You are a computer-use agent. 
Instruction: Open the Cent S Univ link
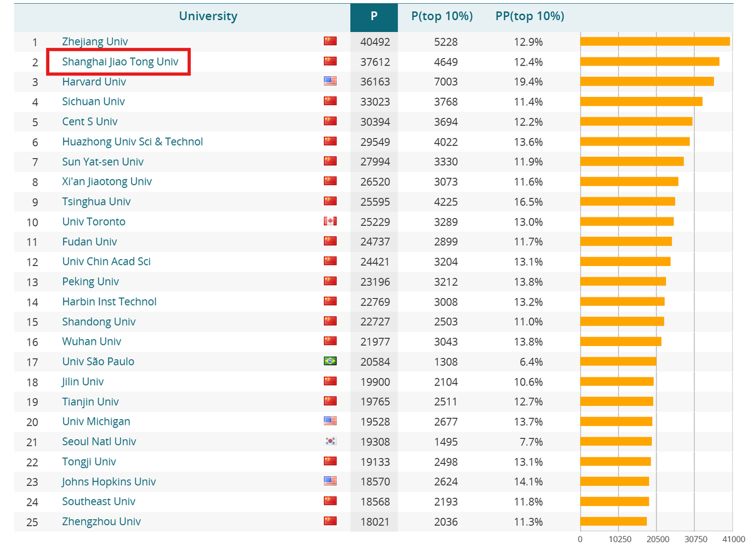point(89,122)
